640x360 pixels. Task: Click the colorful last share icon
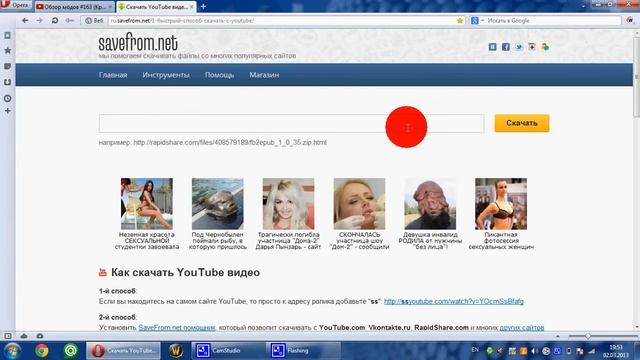coord(545,47)
